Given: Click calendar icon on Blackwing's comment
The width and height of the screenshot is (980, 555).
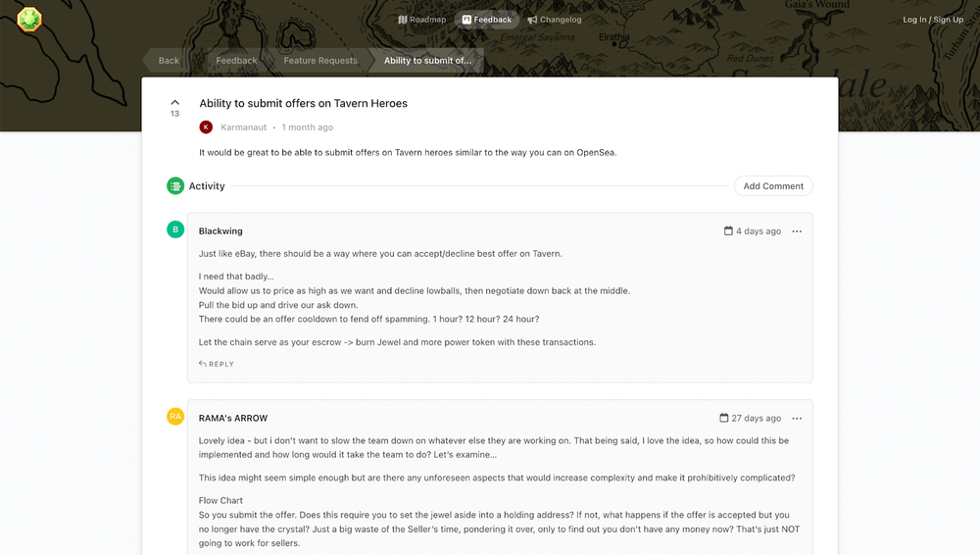Looking at the screenshot, I should pos(728,231).
